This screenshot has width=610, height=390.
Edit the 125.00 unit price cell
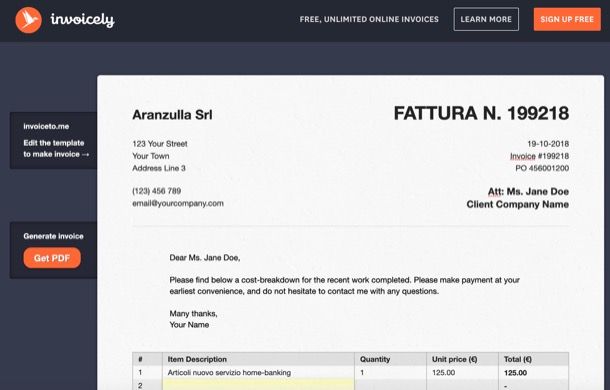click(443, 372)
